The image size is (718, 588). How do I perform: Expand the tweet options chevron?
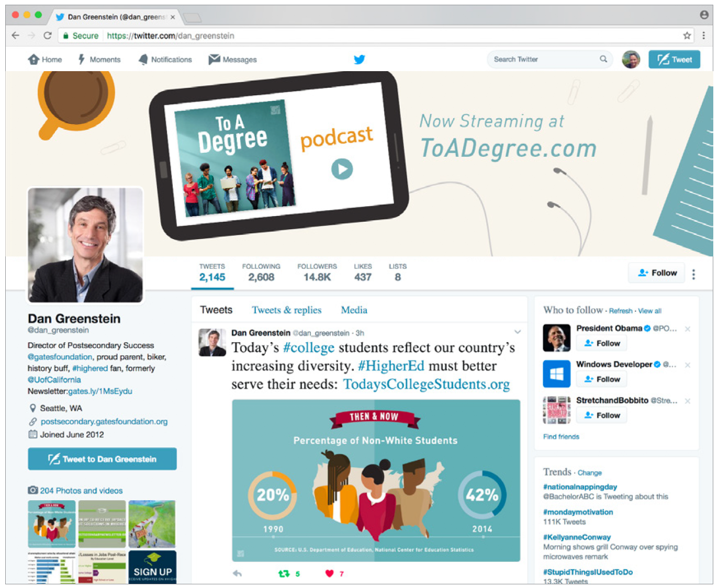pos(517,332)
